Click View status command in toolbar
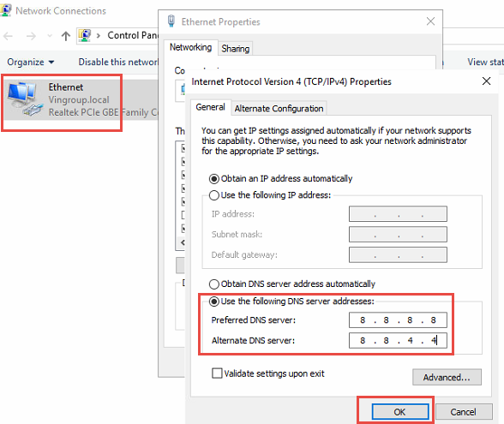Screen dimensions: 504x424 [485, 62]
